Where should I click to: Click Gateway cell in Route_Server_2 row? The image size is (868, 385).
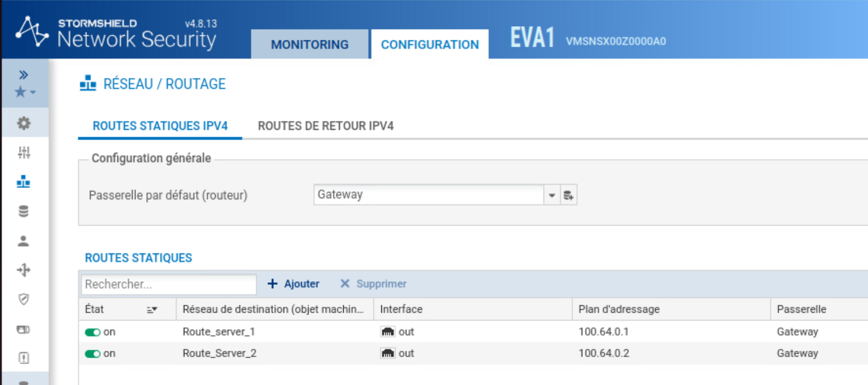pyautogui.click(x=797, y=353)
